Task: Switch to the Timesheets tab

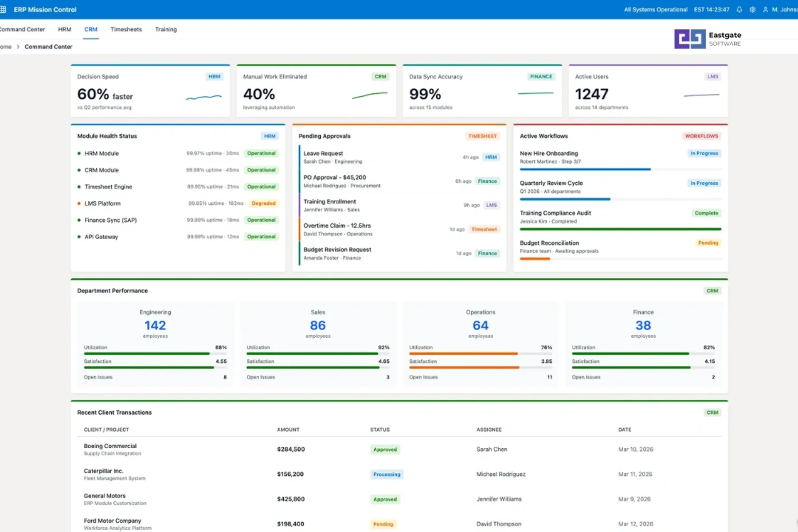Action: [x=126, y=29]
